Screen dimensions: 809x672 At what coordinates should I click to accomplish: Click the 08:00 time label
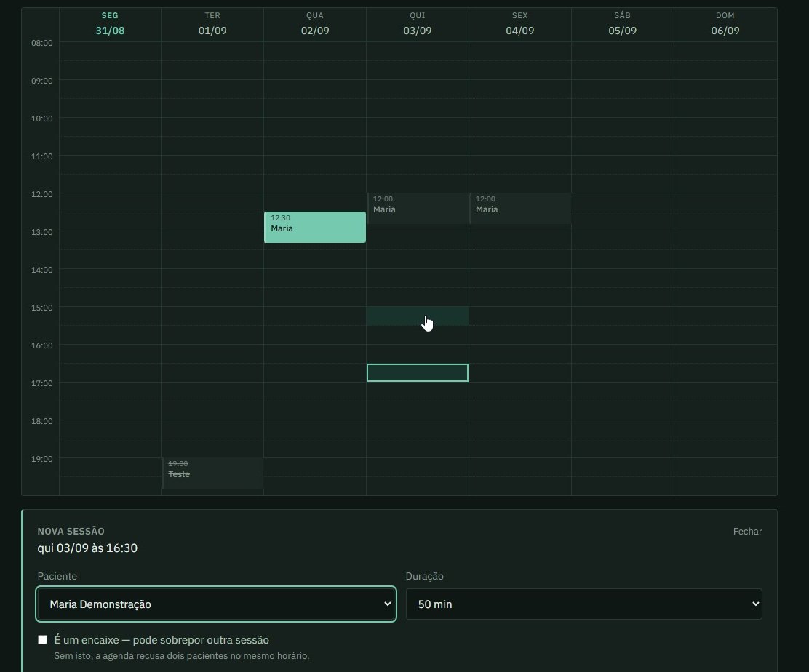41,43
